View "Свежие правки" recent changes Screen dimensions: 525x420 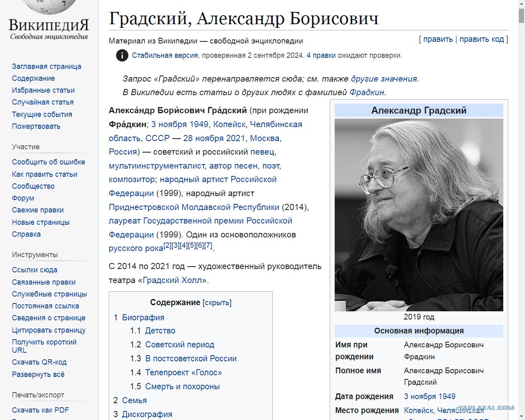point(38,210)
